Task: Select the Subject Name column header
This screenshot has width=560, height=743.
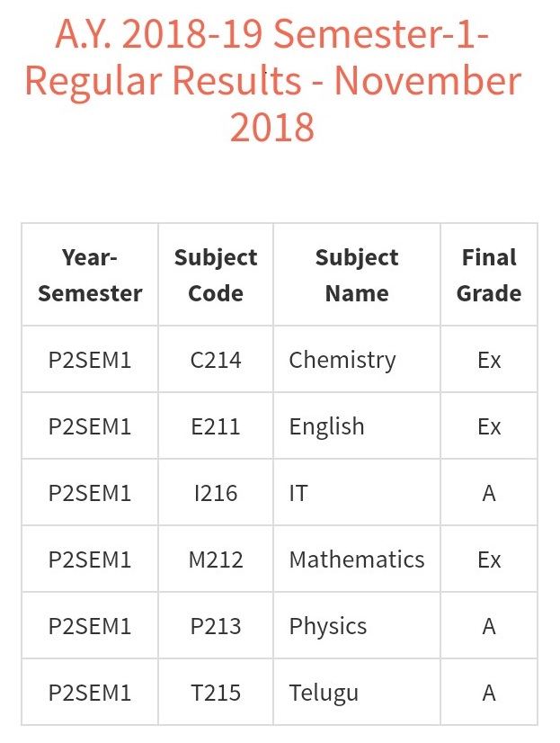Action: point(357,275)
